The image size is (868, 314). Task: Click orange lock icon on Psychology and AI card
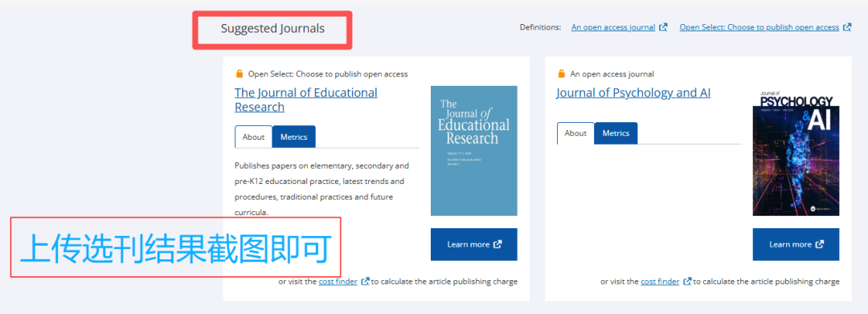561,74
